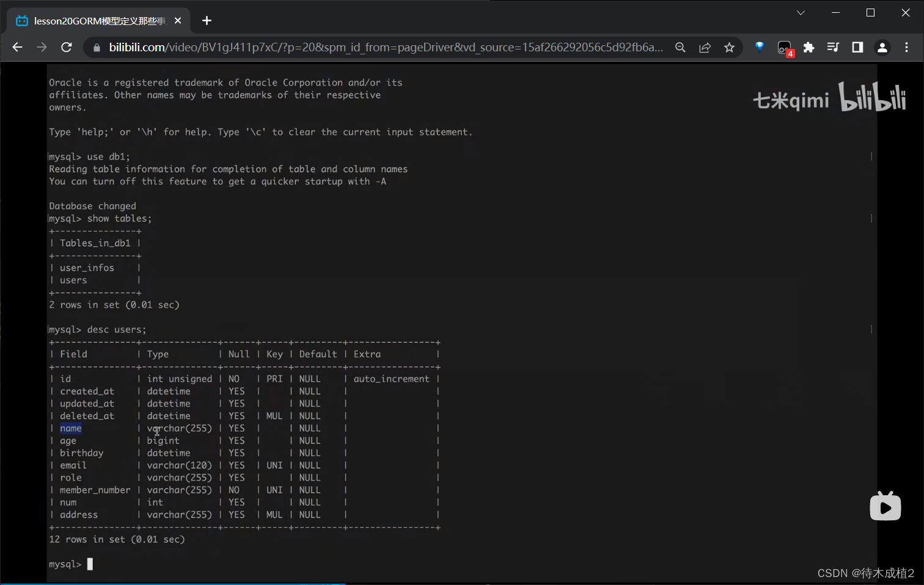Toggle the browser side panel

pyautogui.click(x=857, y=47)
